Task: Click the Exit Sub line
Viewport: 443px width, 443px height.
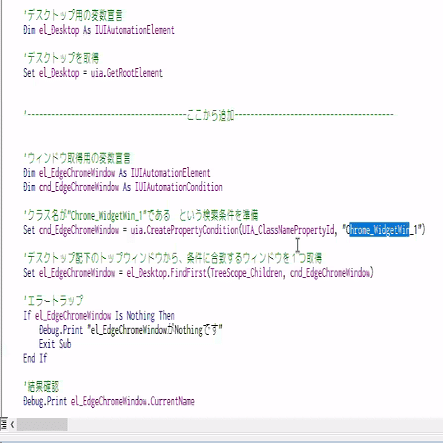Action: click(55, 344)
